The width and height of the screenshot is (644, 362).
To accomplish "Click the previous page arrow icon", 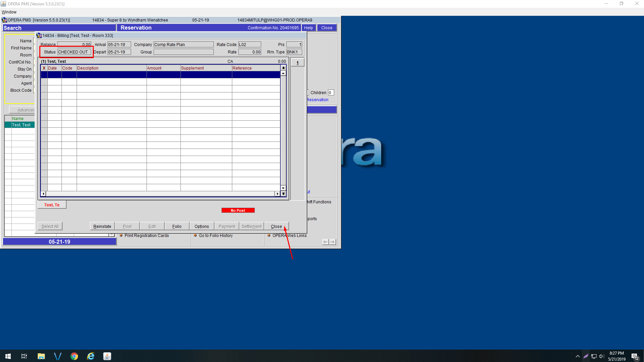I will click(325, 242).
